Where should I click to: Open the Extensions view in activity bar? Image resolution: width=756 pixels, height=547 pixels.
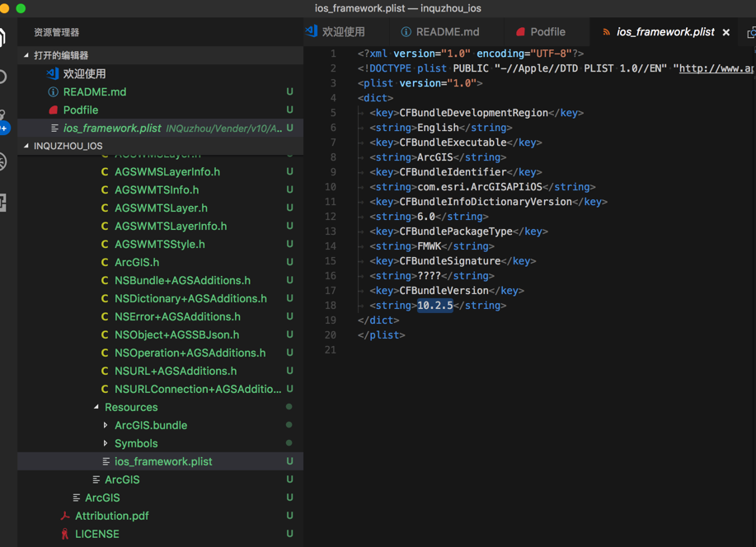3,202
